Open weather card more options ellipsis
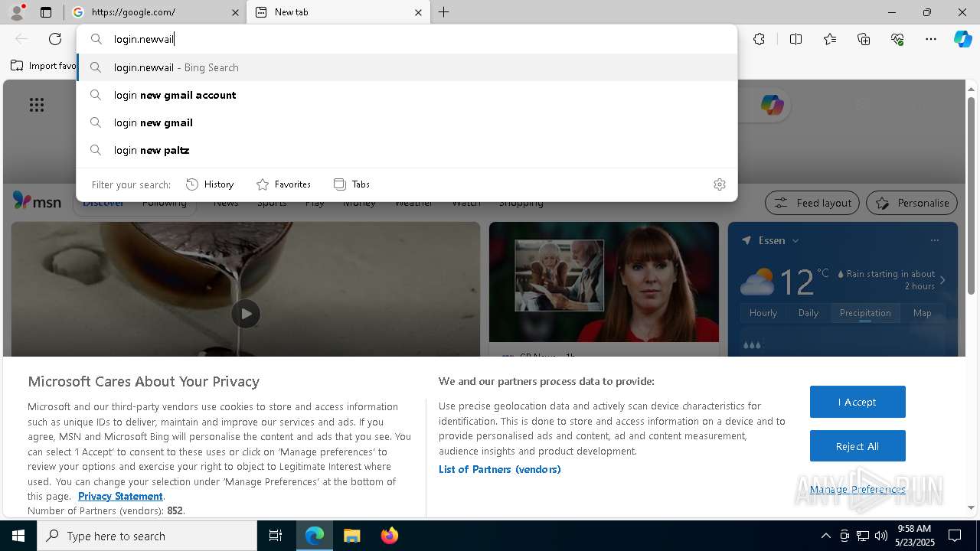Screen dimensions: 980x551 934,240
